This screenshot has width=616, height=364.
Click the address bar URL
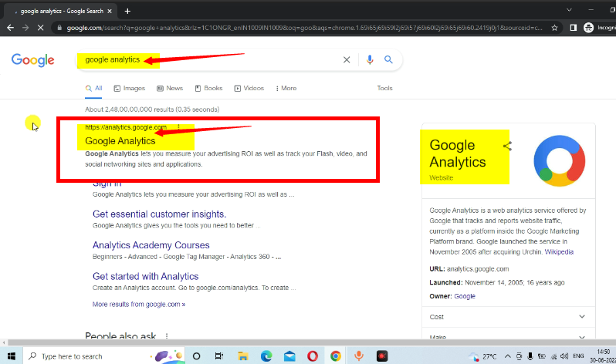(304, 28)
